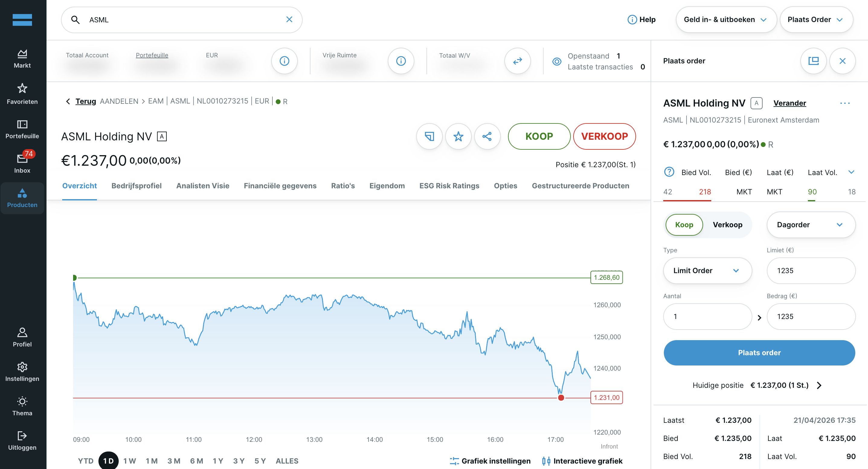
Task: Switch to the Ratio's tab
Action: tap(343, 186)
